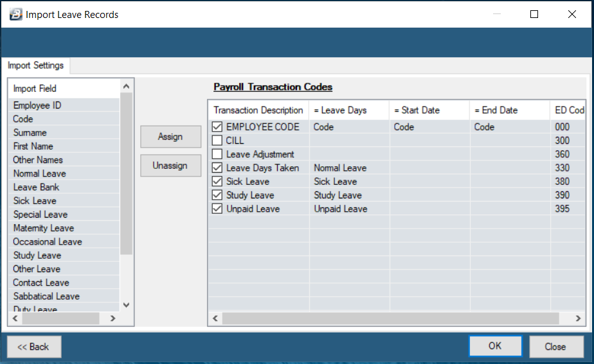This screenshot has width=594, height=364.
Task: Click the Assign button
Action: 170,137
